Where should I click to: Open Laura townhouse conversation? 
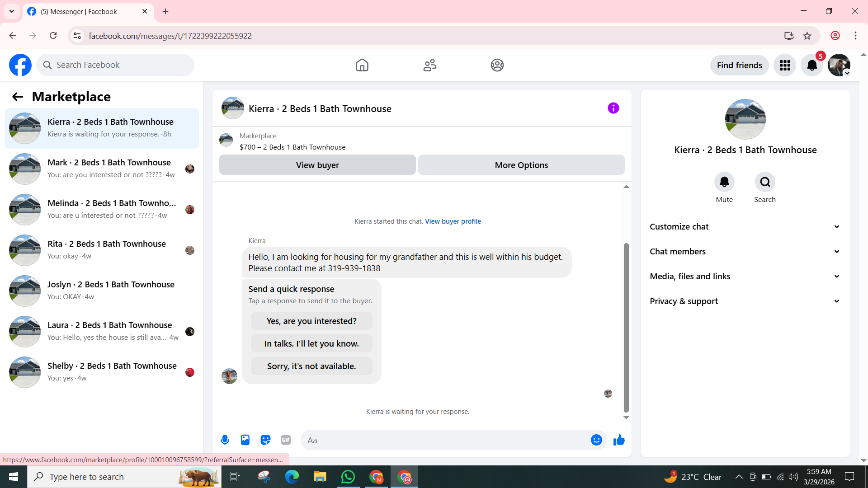pyautogui.click(x=102, y=332)
